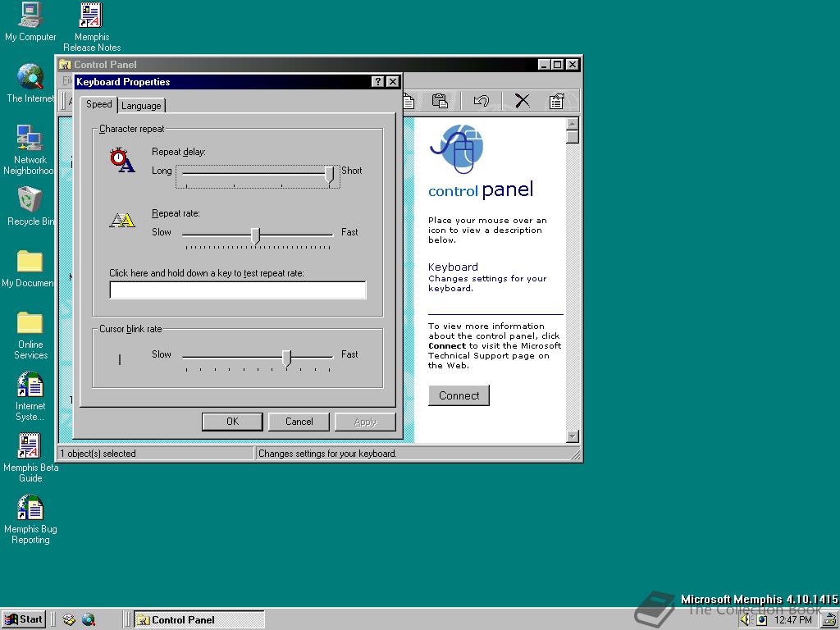
Task: Click the Keyboard Properties help question button
Action: pyautogui.click(x=377, y=81)
